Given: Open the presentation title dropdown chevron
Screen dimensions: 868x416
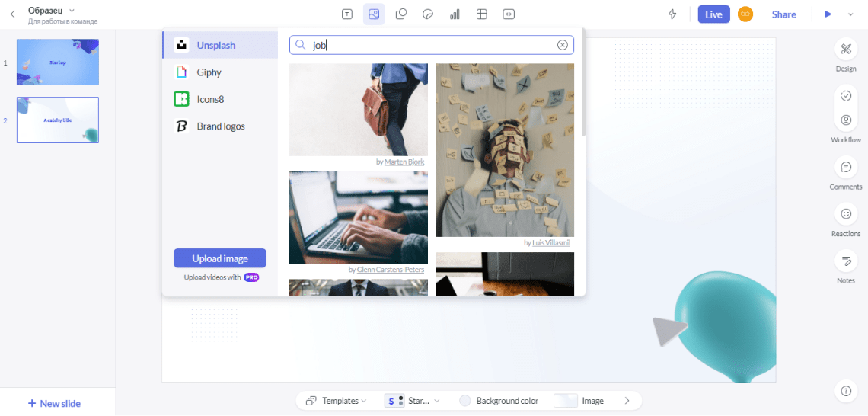Looking at the screenshot, I should point(72,11).
